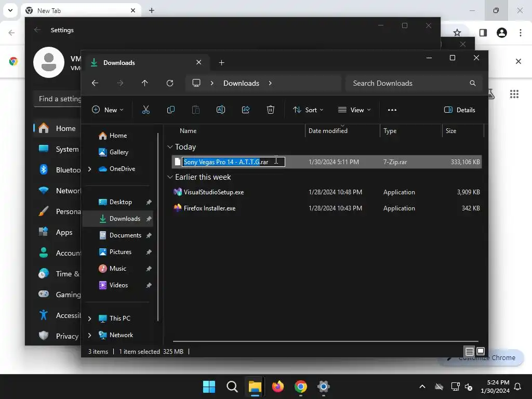Open notification bell in system tray
Screen dimensions: 532x399
pyautogui.click(x=518, y=387)
